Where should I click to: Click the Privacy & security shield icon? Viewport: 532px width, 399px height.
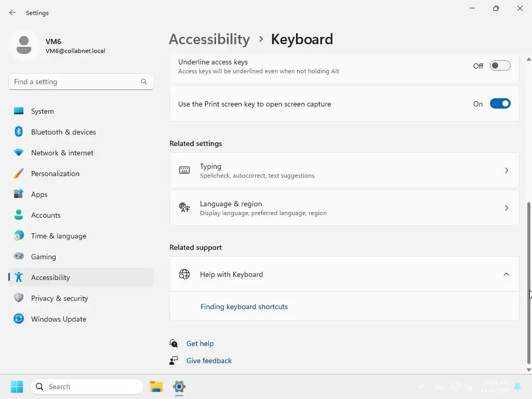click(x=19, y=298)
